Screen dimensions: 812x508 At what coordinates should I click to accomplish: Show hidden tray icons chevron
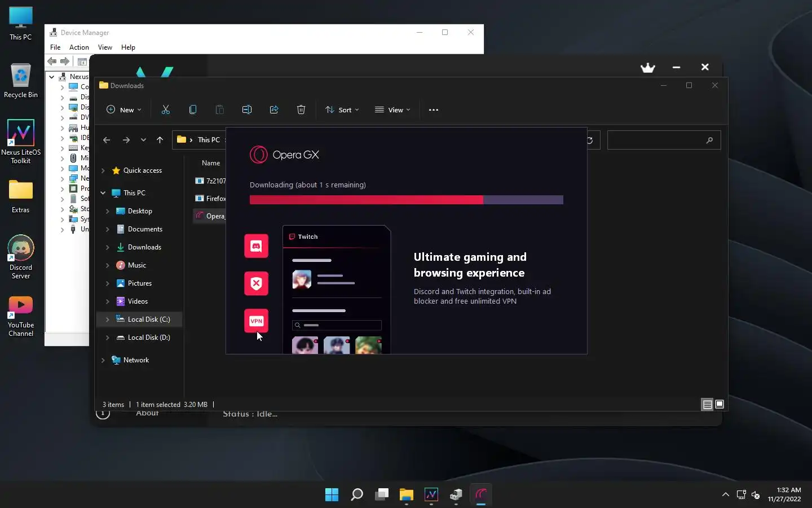click(x=726, y=494)
